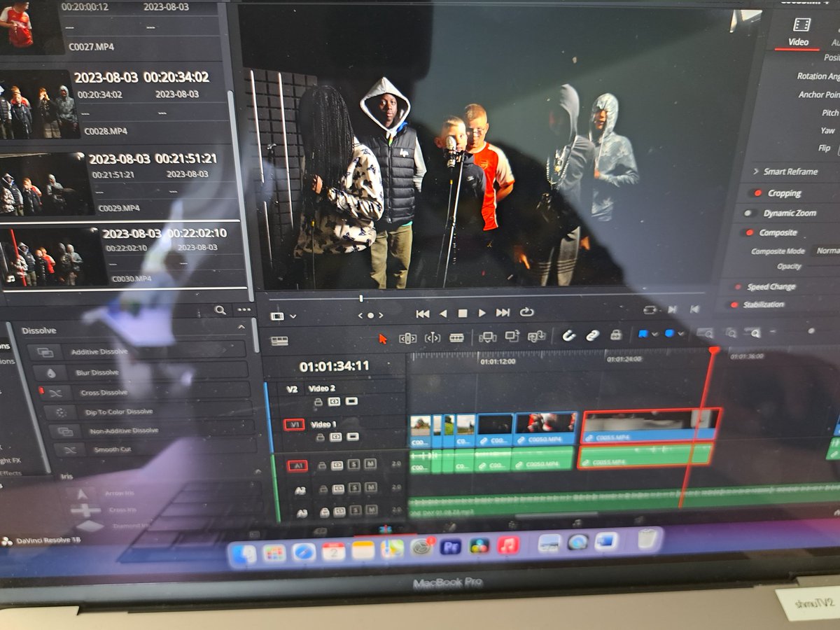Select the Additive Dissolve transition
The width and height of the screenshot is (840, 630).
click(137, 351)
